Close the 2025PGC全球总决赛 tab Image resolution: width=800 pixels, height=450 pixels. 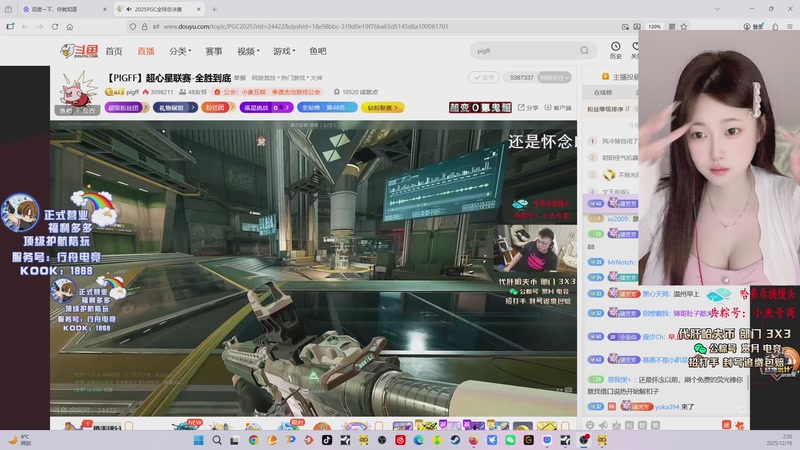(x=198, y=9)
